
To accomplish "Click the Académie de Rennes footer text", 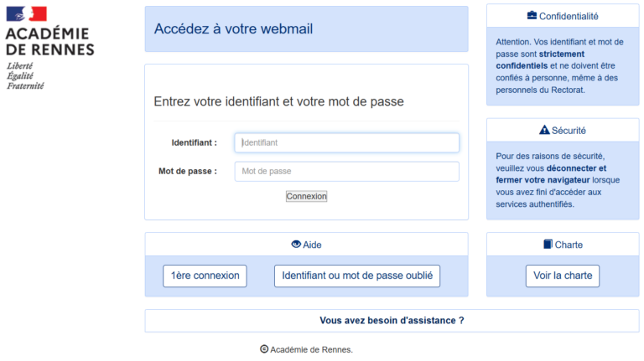I will point(311,349).
